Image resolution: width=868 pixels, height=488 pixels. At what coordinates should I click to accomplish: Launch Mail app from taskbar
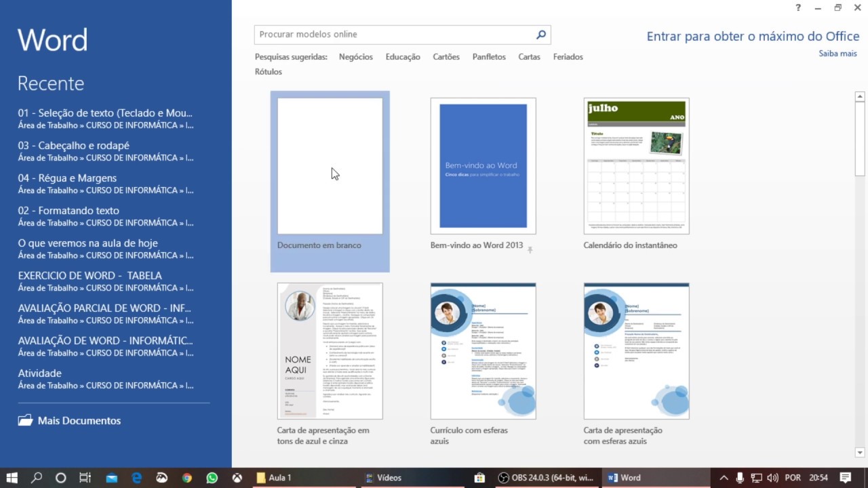(x=112, y=478)
